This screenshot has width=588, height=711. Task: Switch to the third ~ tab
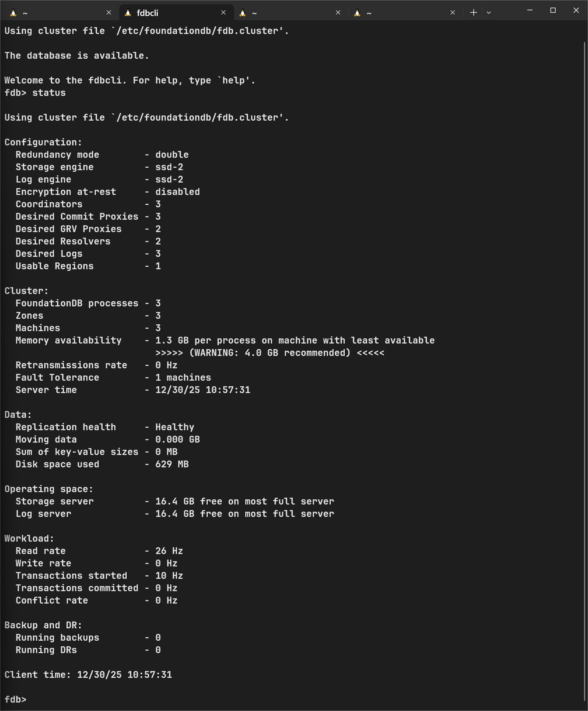click(x=288, y=13)
